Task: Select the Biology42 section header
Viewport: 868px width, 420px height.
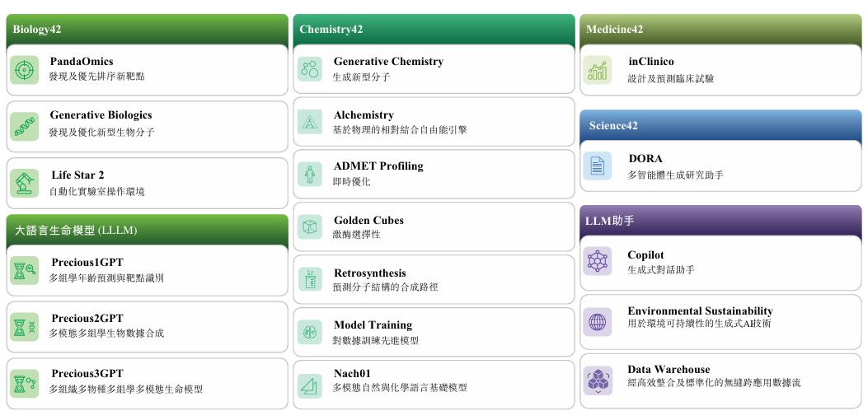Action: point(147,30)
